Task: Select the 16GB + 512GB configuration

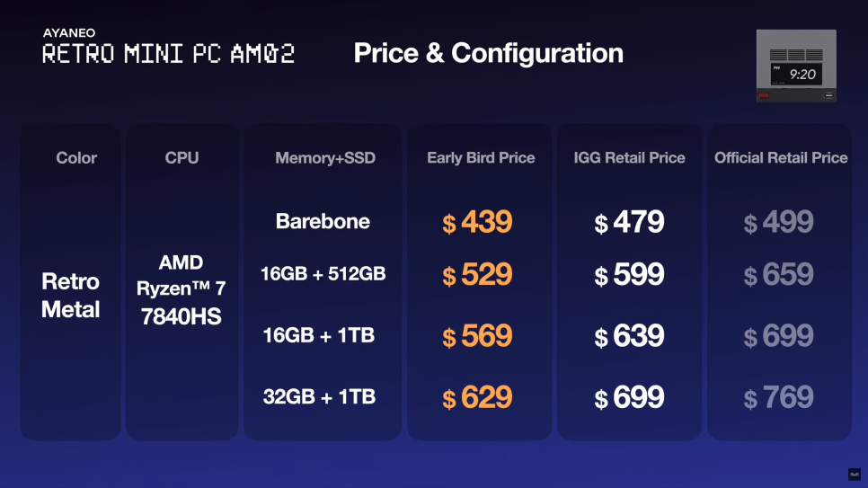Action: pos(323,273)
